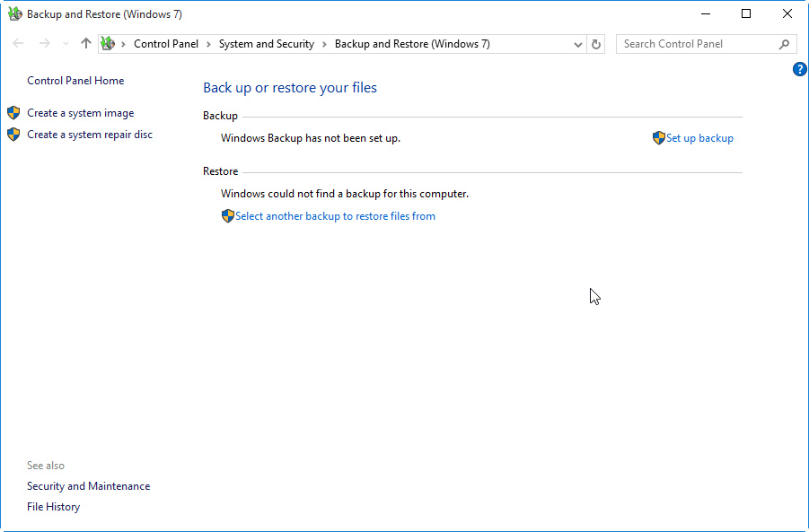This screenshot has width=809, height=532.
Task: Click the Back navigation arrow
Action: tap(18, 44)
